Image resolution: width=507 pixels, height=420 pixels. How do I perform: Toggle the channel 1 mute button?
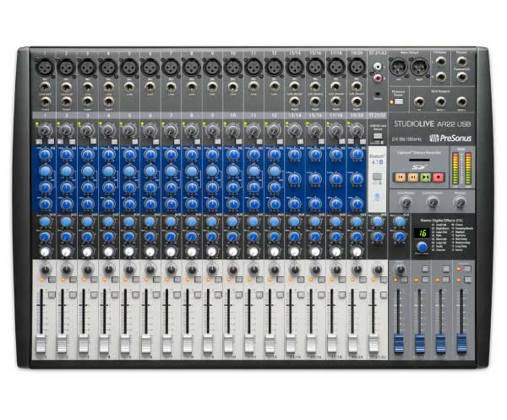click(52, 280)
